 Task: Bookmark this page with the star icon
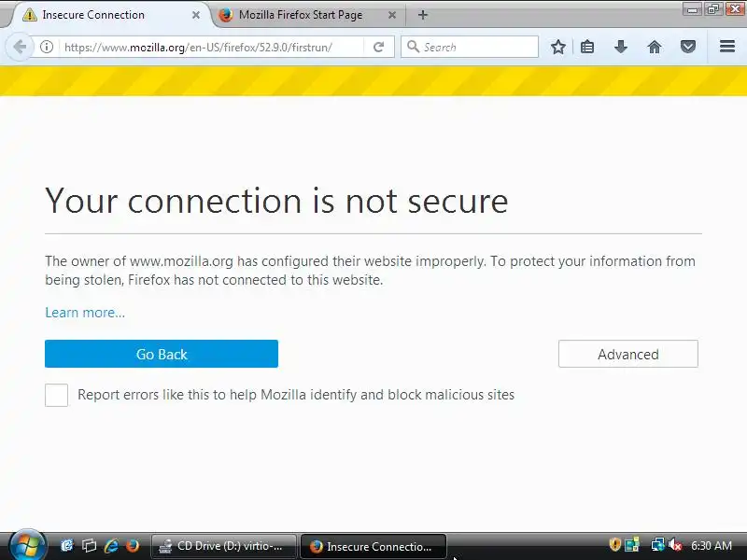pos(557,47)
